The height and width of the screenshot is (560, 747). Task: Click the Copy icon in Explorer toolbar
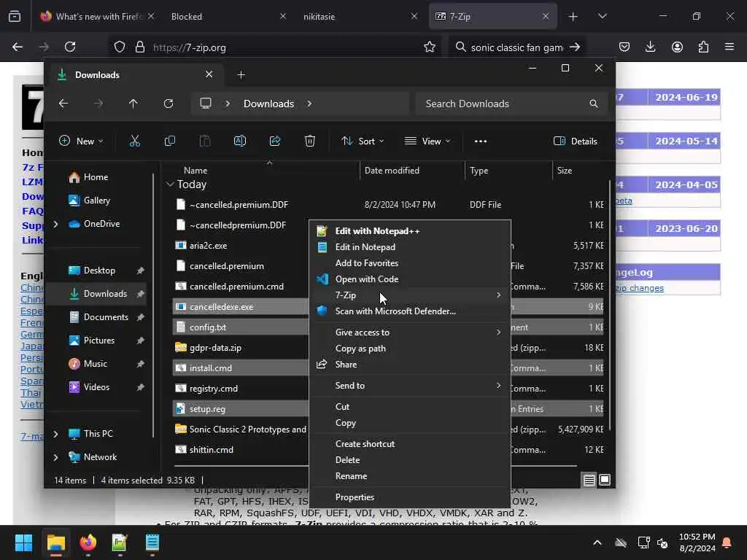pyautogui.click(x=169, y=141)
